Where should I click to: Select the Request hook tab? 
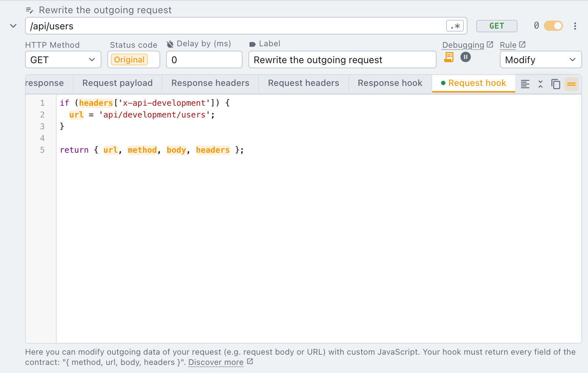pos(474,83)
